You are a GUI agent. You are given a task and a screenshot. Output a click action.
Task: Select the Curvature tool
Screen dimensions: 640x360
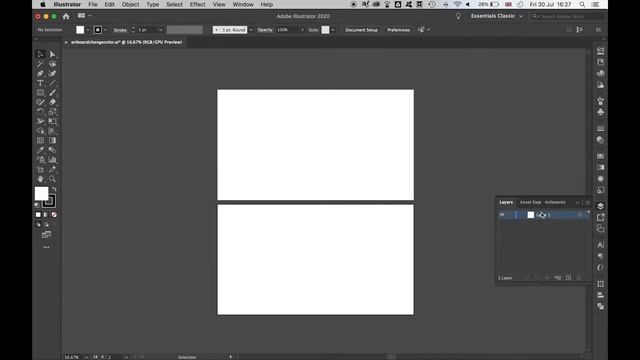(52, 73)
